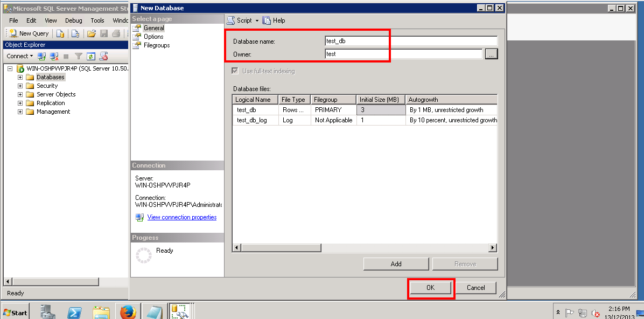The width and height of the screenshot is (644, 319).
Task: Launch PowerShell from the taskbar
Action: [74, 312]
